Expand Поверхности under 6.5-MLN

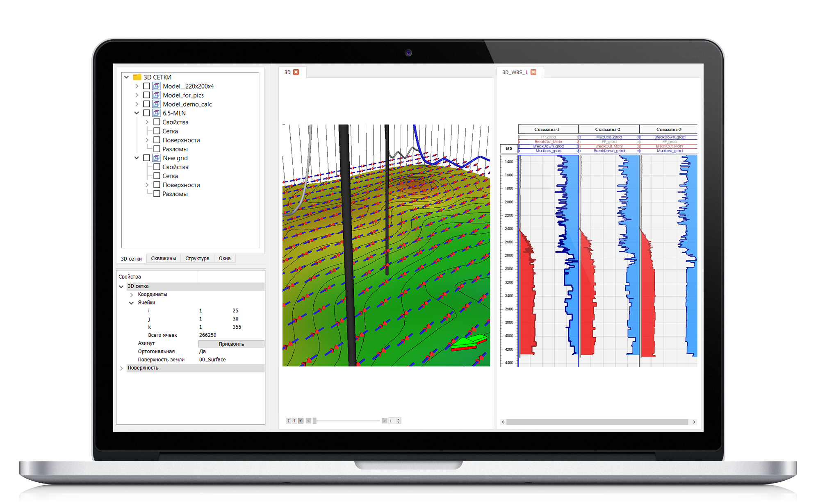tap(147, 140)
